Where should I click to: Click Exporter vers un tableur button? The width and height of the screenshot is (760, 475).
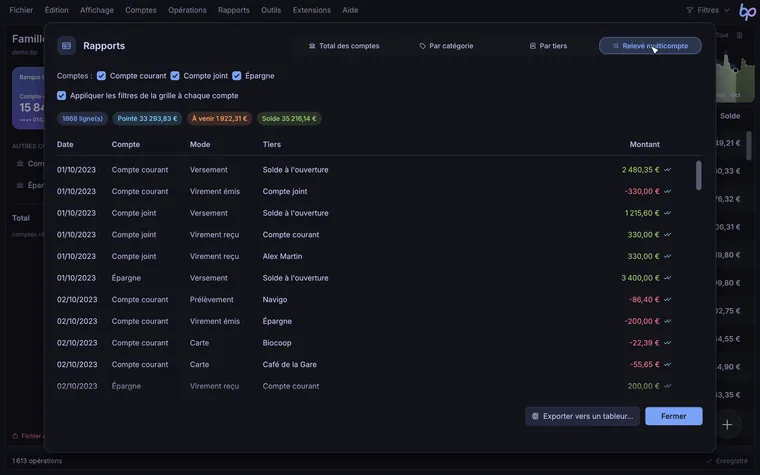583,416
